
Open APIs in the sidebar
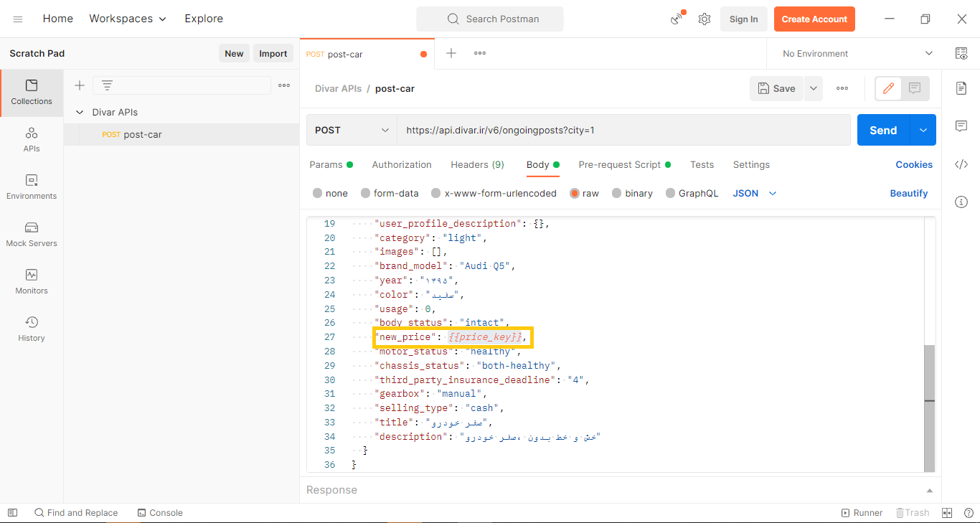32,140
